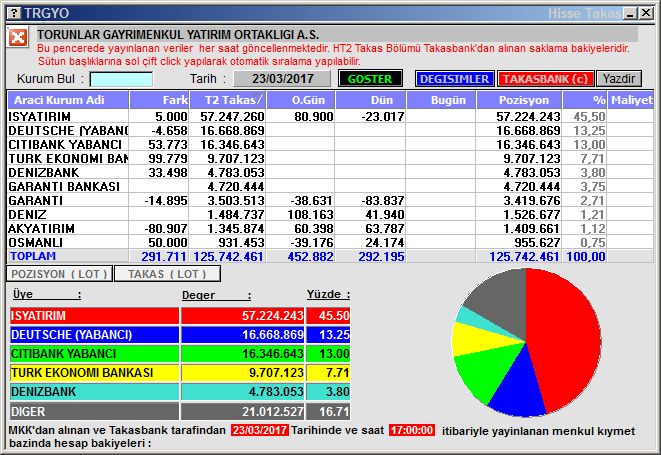Minimize the TRGYO window
The width and height of the screenshot is (661, 455).
point(631,13)
